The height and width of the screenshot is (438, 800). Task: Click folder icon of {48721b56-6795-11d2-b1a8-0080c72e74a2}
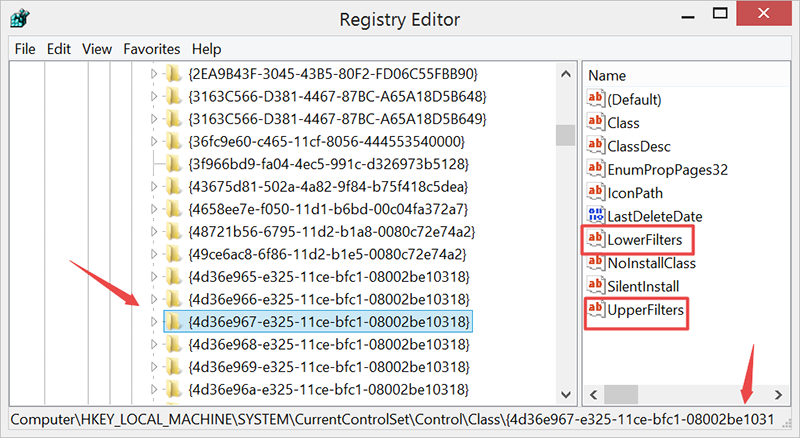[x=173, y=232]
